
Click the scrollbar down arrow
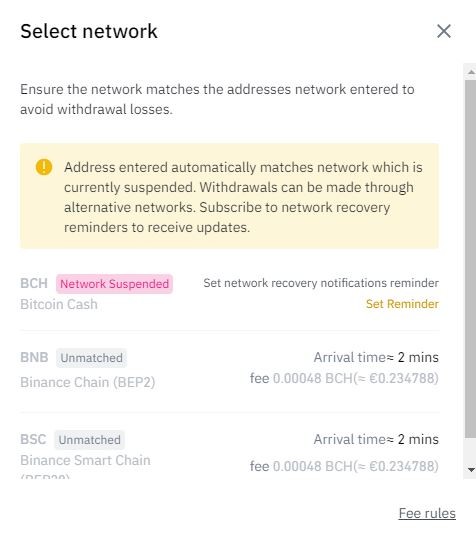point(471,470)
